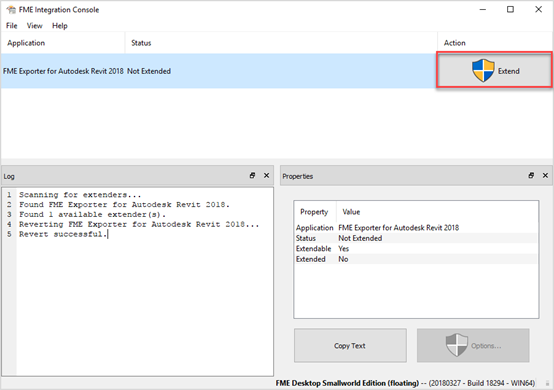The width and height of the screenshot is (554, 390).
Task: Click log line 'Found FME Exporter for Autodesk Revit 2018.'
Action: [x=124, y=205]
